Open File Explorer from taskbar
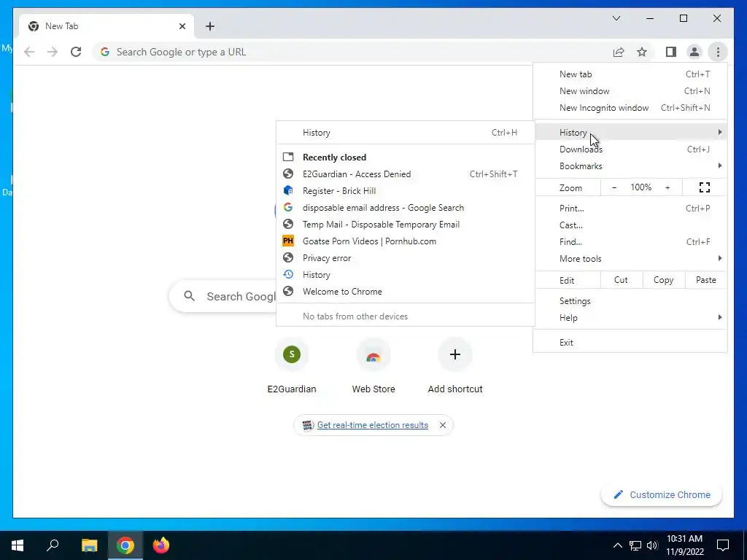Image resolution: width=747 pixels, height=560 pixels. click(x=89, y=545)
